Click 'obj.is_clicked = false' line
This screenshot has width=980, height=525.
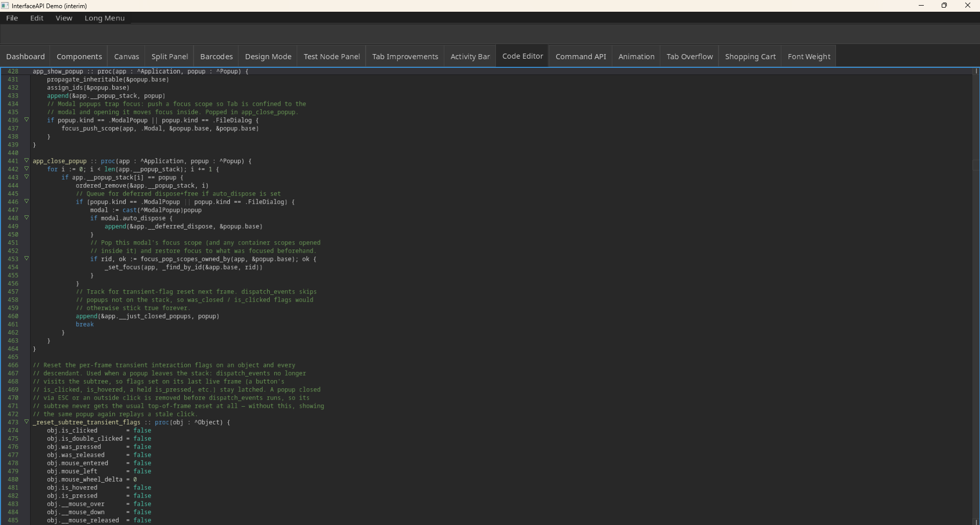99,431
